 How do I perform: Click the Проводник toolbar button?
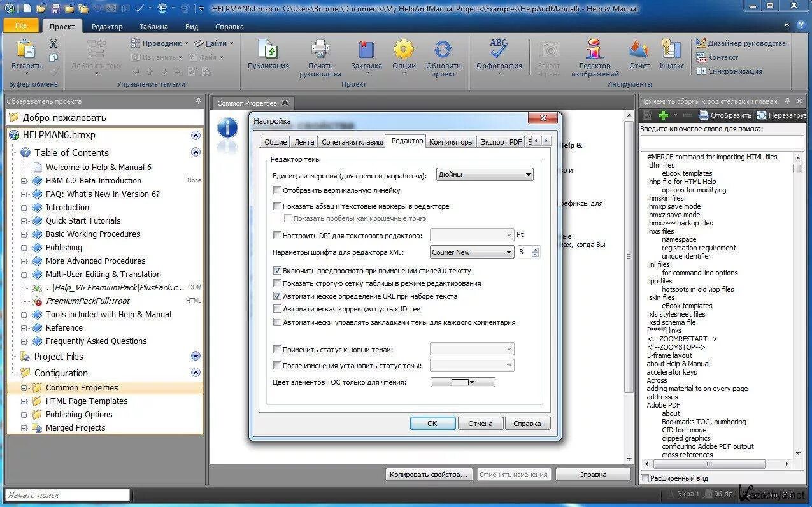[x=160, y=43]
